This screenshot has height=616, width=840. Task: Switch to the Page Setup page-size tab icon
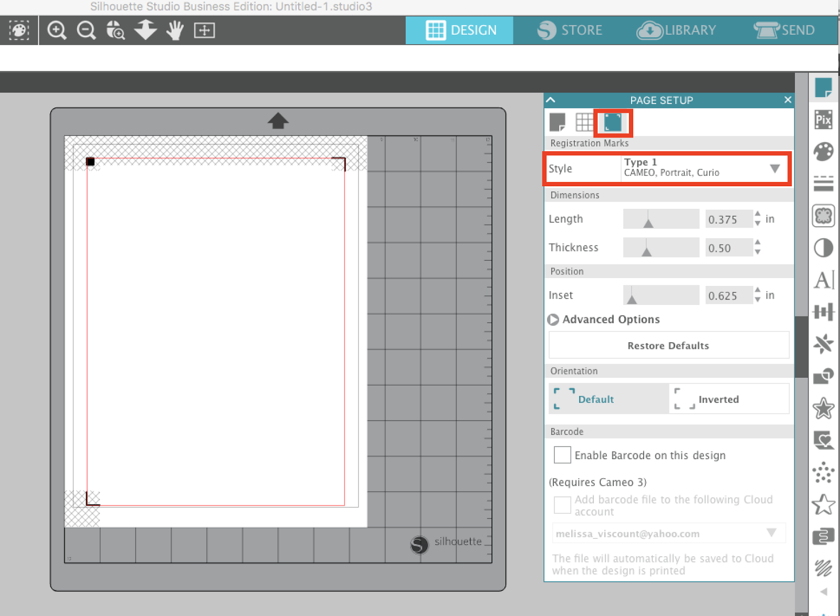point(557,122)
